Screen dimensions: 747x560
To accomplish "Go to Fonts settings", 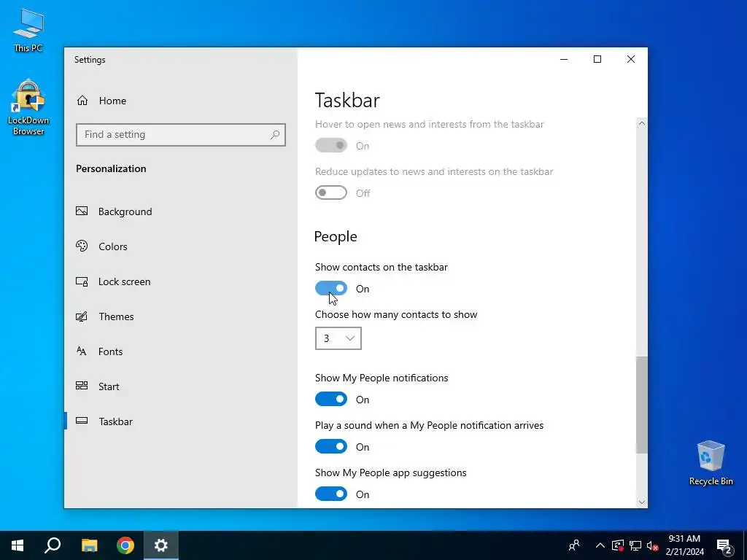I will pos(111,351).
